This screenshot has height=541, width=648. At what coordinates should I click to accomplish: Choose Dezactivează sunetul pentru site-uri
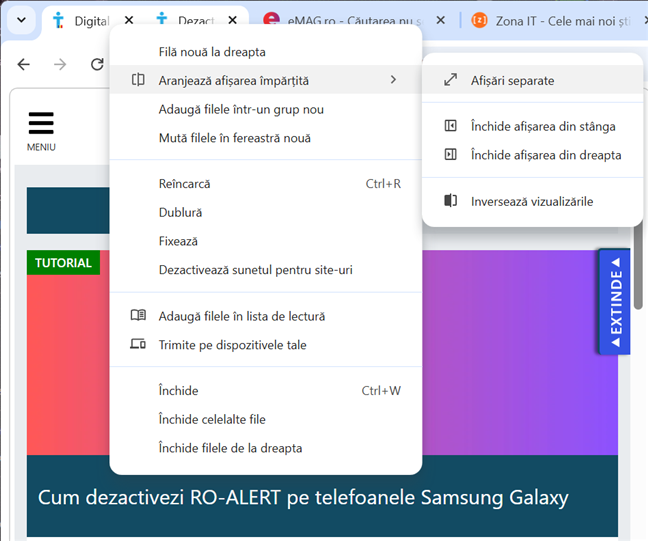point(266,270)
